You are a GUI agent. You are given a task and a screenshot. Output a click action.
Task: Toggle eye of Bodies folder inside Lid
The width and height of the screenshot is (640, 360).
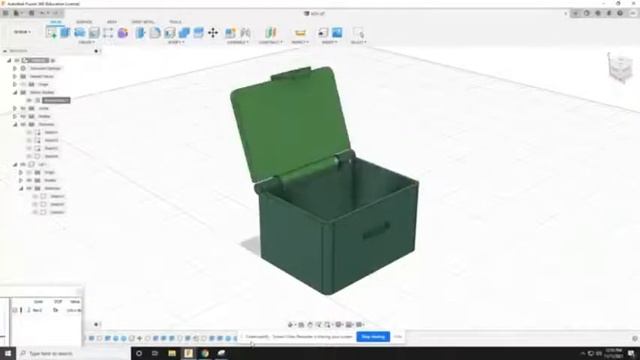(x=29, y=180)
